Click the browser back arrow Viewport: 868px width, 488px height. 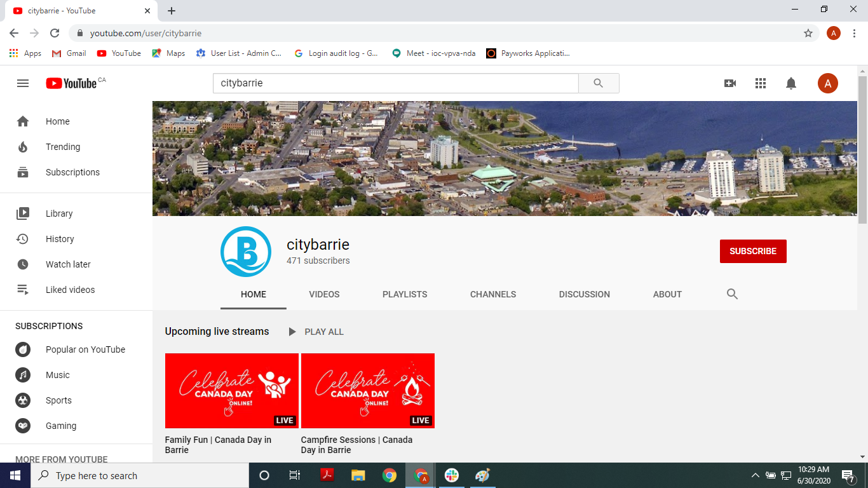point(14,33)
